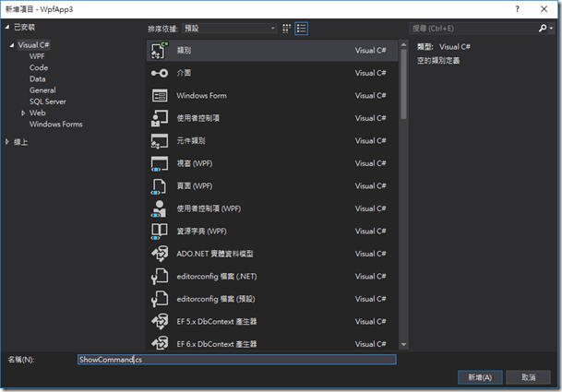
Task: Click the 元件類別 label text
Action: click(x=191, y=141)
